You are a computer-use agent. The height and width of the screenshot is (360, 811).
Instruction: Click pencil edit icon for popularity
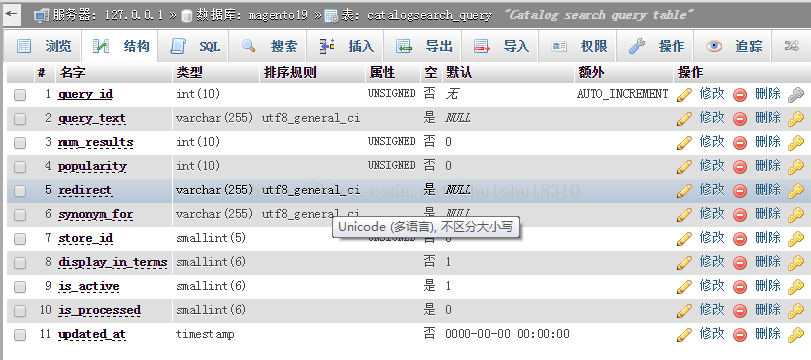tap(684, 167)
